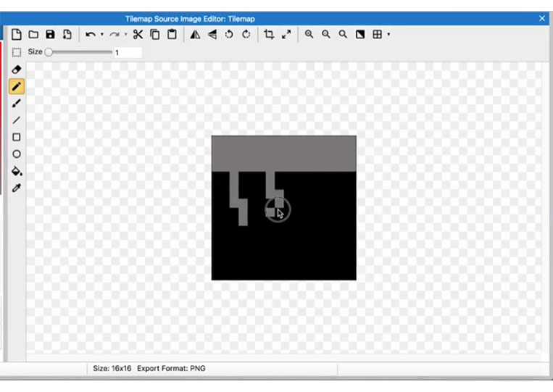Open an image file with folder icon
553x392 pixels.
point(33,34)
